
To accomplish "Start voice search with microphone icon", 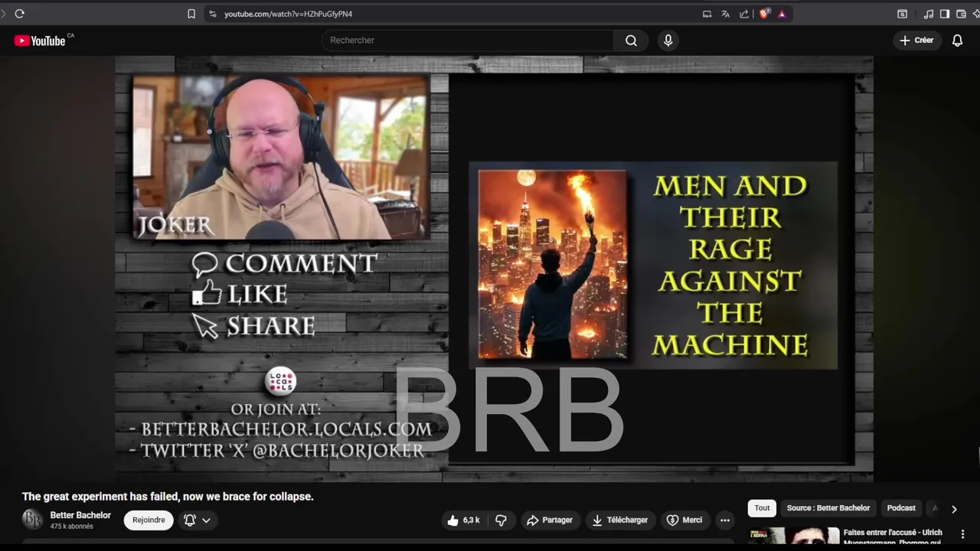I will [x=668, y=41].
